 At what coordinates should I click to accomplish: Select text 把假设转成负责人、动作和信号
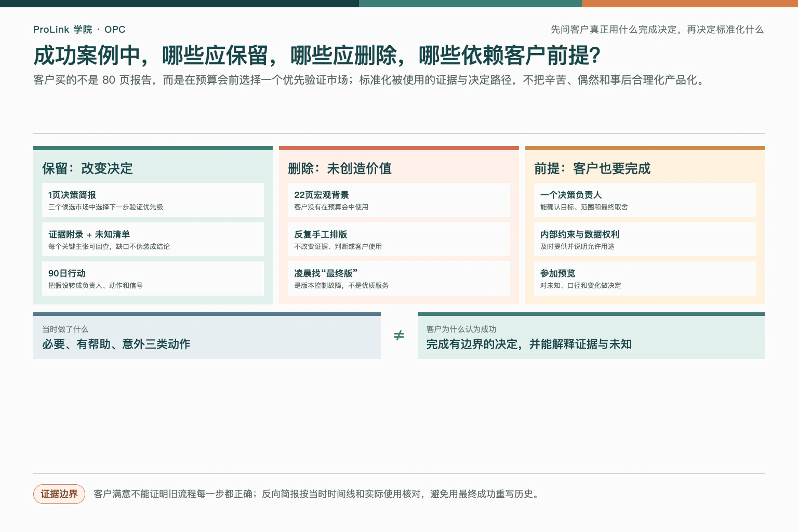(x=96, y=285)
